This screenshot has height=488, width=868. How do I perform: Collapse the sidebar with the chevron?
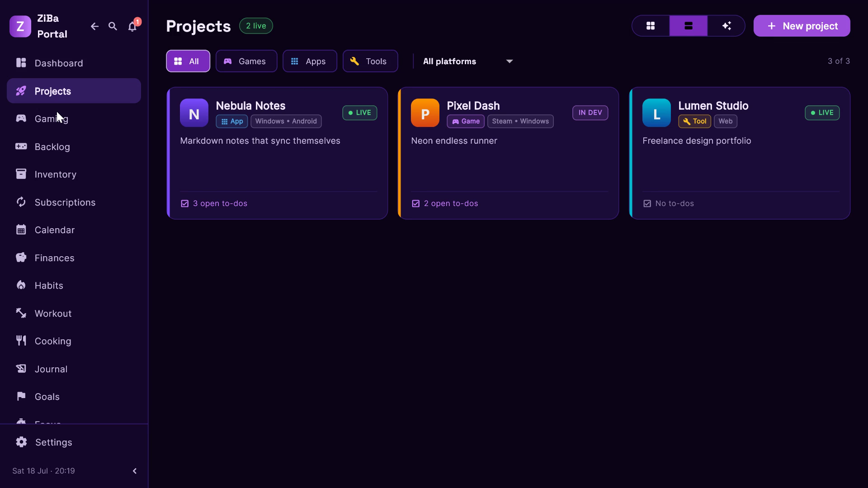point(135,471)
